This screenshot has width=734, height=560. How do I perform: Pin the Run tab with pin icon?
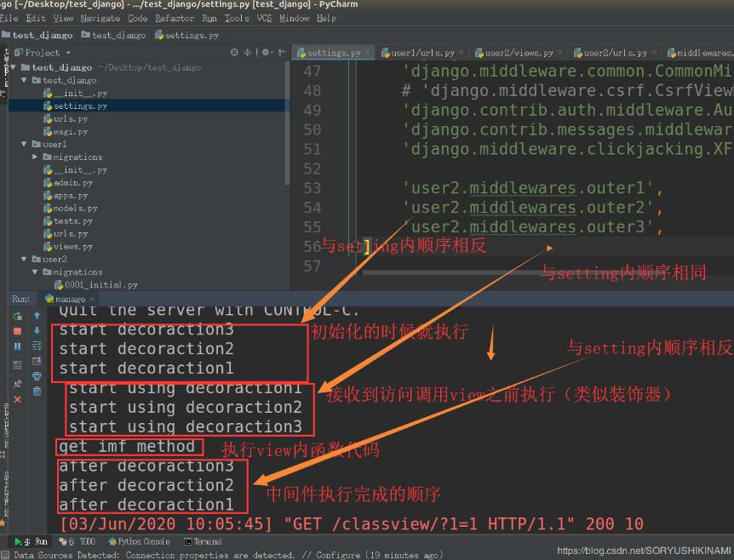click(17, 384)
